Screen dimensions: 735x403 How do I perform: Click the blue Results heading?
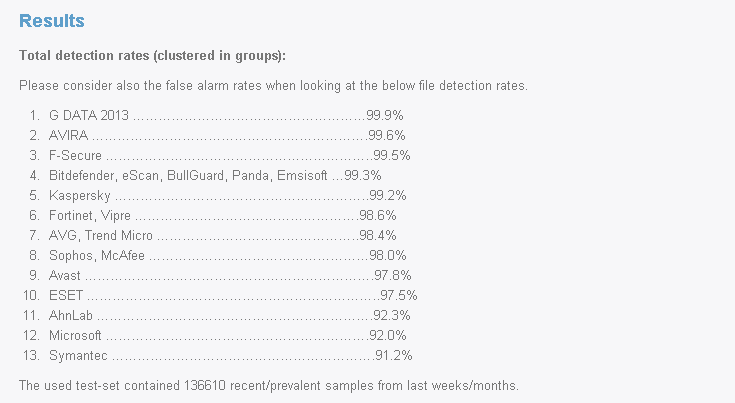[52, 20]
